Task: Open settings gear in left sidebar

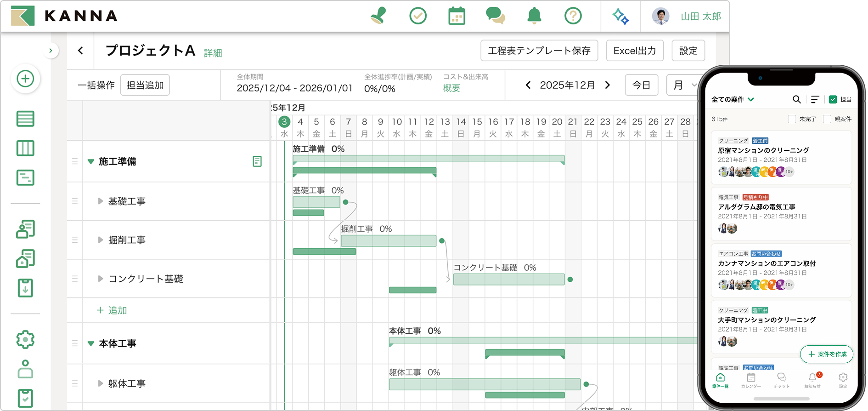Action: (25, 340)
